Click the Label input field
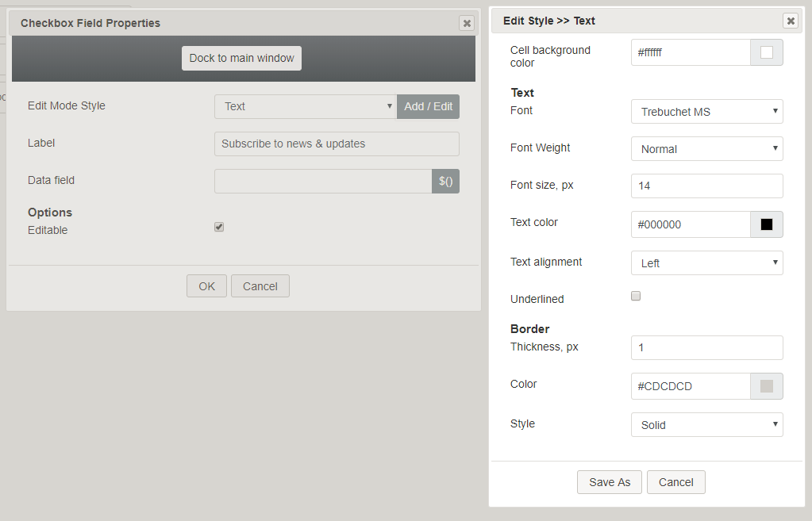The height and width of the screenshot is (521, 812). 337,144
